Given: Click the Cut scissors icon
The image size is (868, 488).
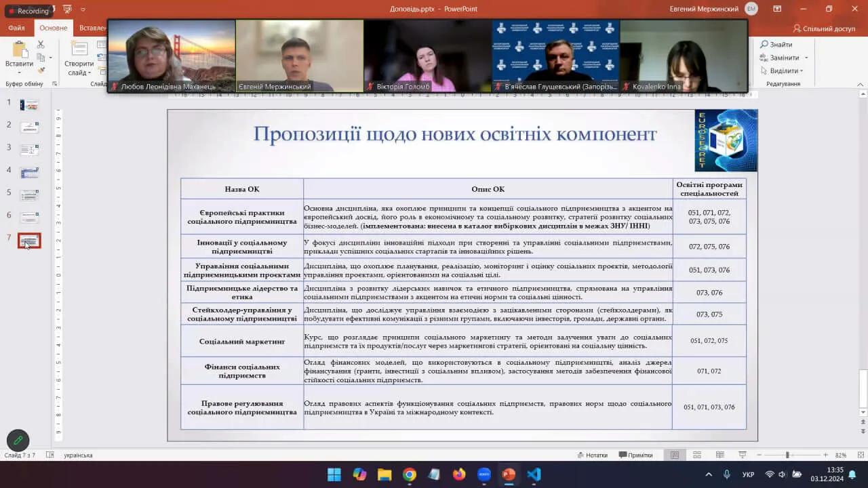Looking at the screenshot, I should point(41,45).
